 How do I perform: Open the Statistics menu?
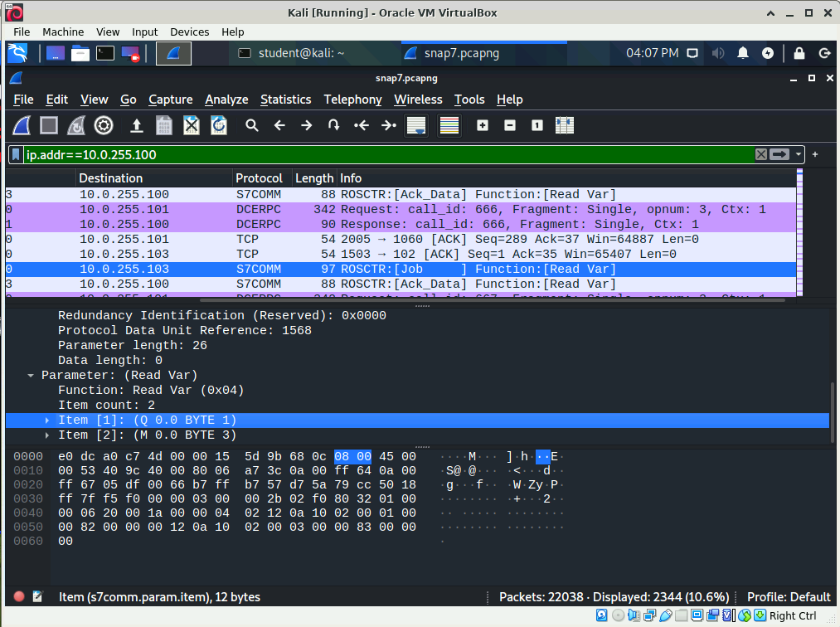point(285,100)
